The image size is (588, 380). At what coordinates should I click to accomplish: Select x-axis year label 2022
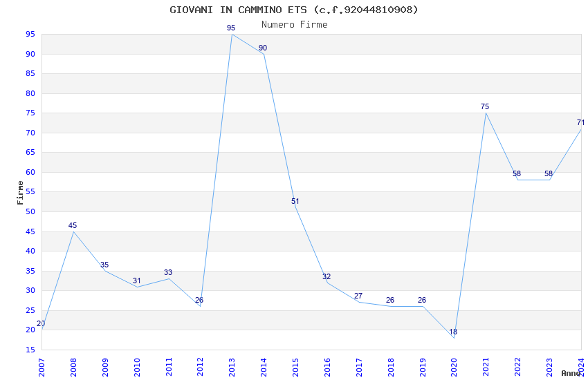(517, 367)
